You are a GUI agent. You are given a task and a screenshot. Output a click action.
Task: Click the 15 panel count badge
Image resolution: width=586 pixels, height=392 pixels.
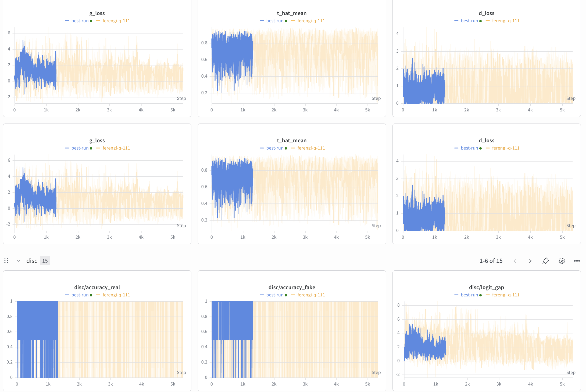click(45, 261)
